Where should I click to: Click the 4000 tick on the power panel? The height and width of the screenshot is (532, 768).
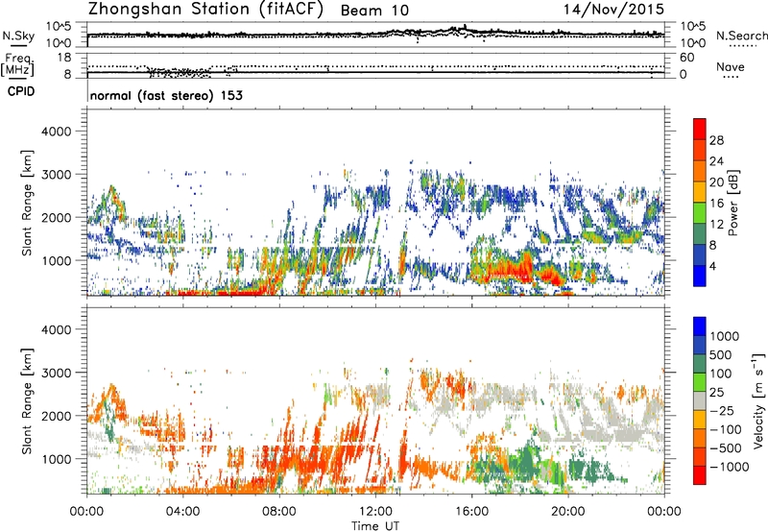click(x=57, y=132)
